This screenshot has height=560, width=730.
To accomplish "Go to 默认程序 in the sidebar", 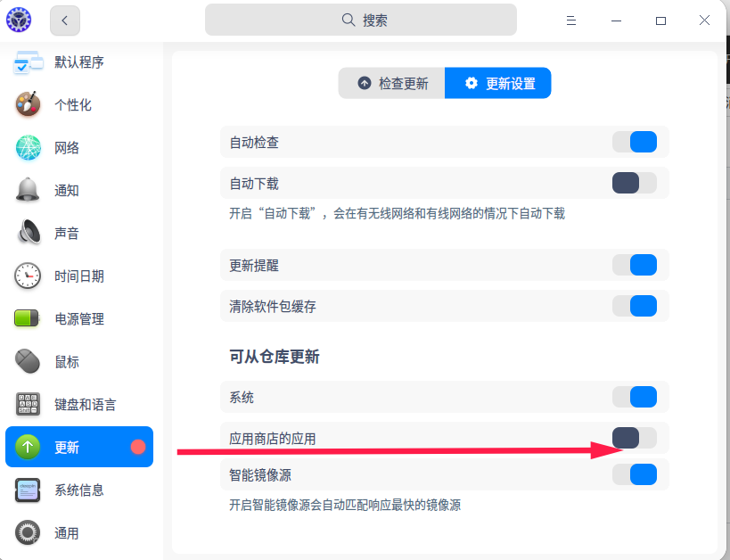I will click(78, 62).
